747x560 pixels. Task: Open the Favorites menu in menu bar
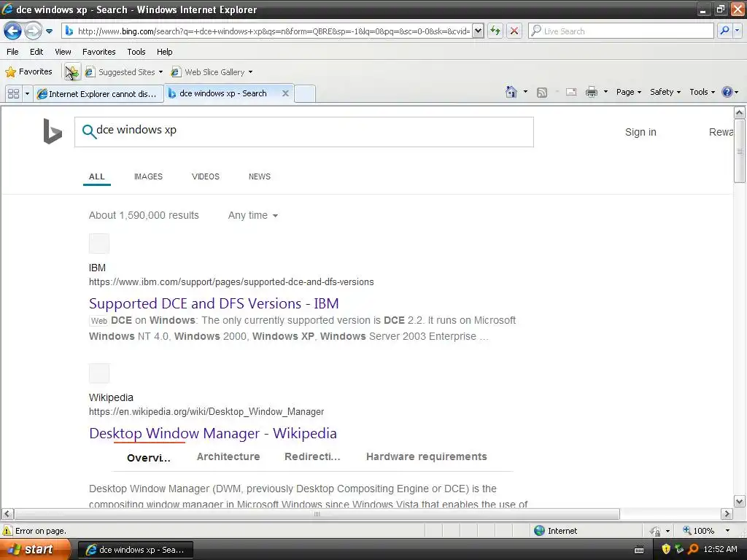tap(98, 52)
